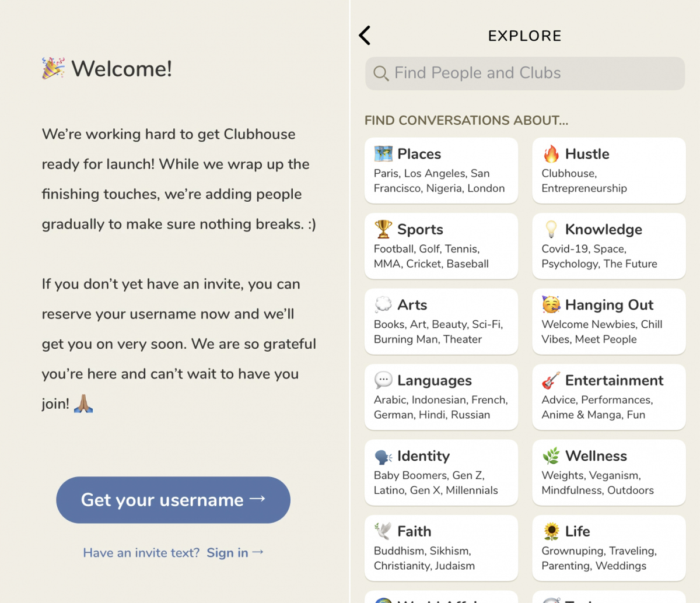The width and height of the screenshot is (700, 603).
Task: Tap the Faith dove icon
Action: coord(383,531)
